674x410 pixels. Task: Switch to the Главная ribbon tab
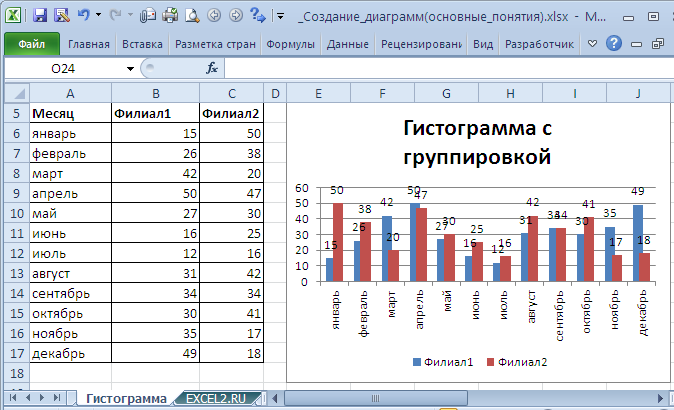click(x=89, y=44)
